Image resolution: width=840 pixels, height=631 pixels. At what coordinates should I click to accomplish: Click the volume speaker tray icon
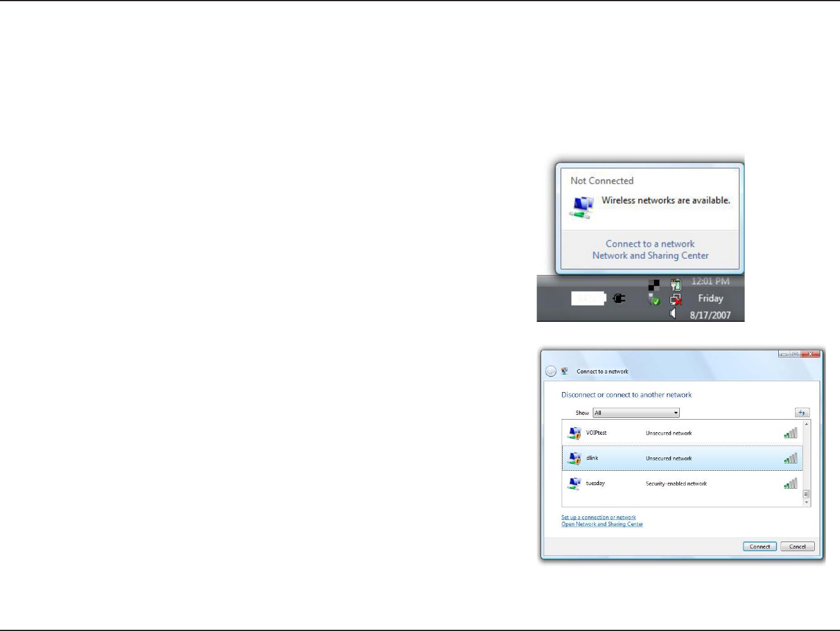click(x=673, y=314)
